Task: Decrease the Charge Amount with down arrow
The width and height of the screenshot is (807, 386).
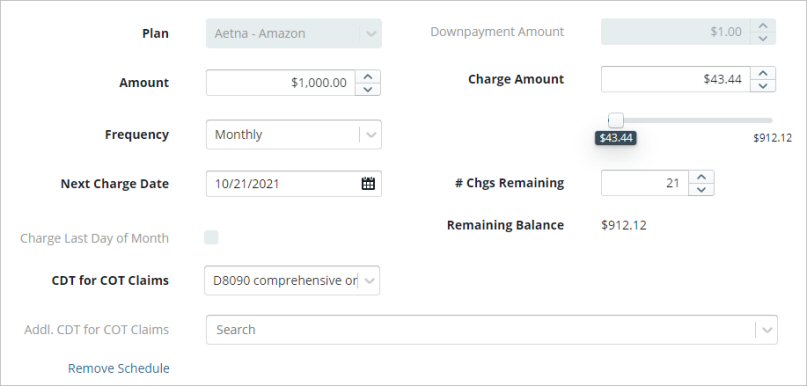Action: click(763, 85)
